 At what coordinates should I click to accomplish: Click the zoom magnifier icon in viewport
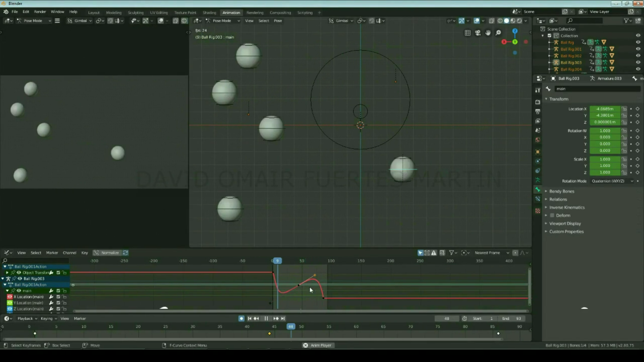(x=498, y=33)
